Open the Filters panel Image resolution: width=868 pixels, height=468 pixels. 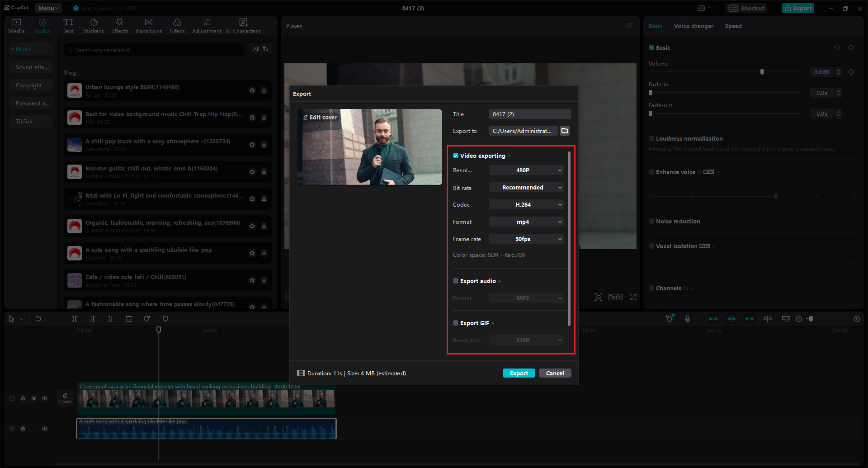(x=177, y=26)
